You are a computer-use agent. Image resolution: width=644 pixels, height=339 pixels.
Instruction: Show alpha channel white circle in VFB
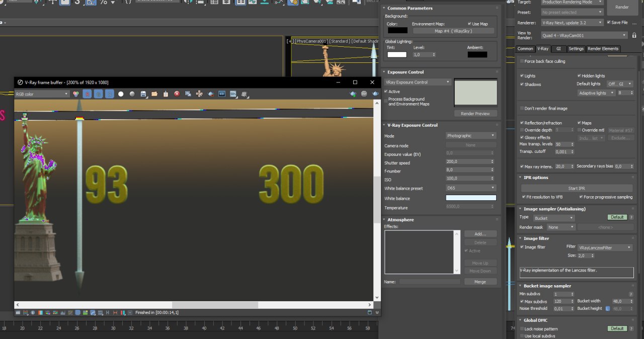click(121, 94)
